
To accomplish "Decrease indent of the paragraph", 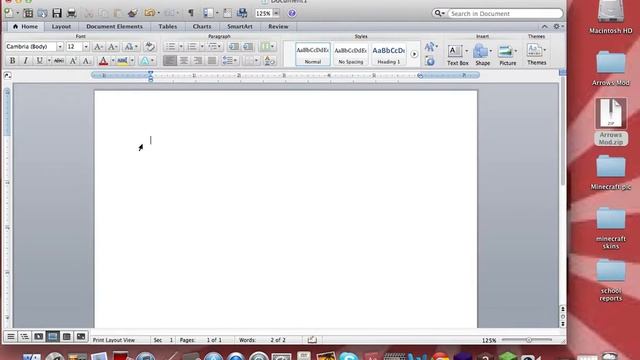I will [234, 47].
